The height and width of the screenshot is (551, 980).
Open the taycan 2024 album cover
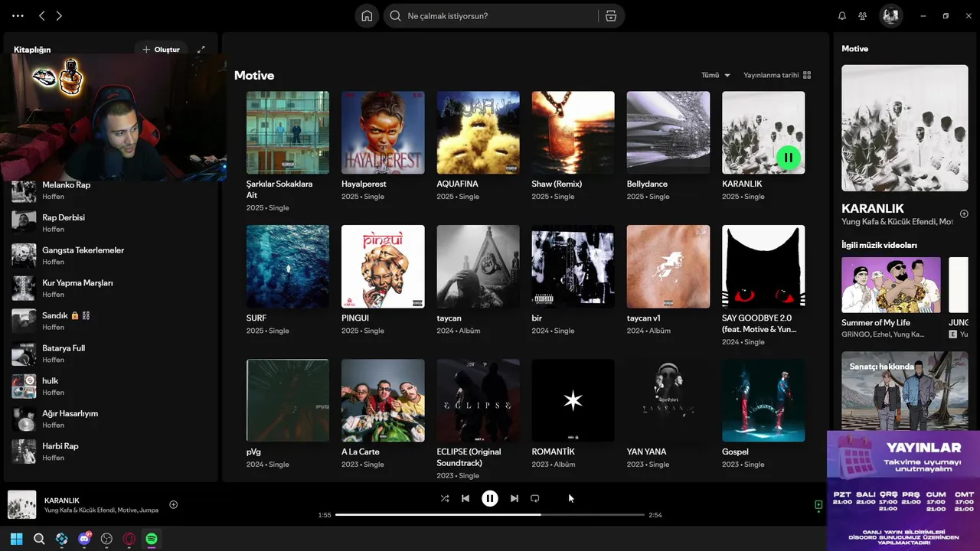478,266
